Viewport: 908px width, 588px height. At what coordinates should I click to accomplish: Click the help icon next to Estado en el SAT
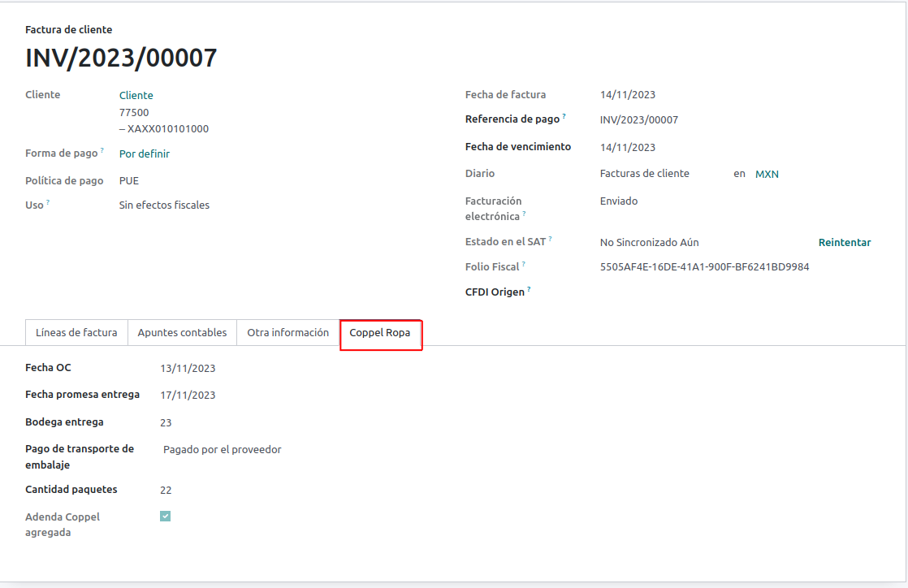click(x=551, y=239)
